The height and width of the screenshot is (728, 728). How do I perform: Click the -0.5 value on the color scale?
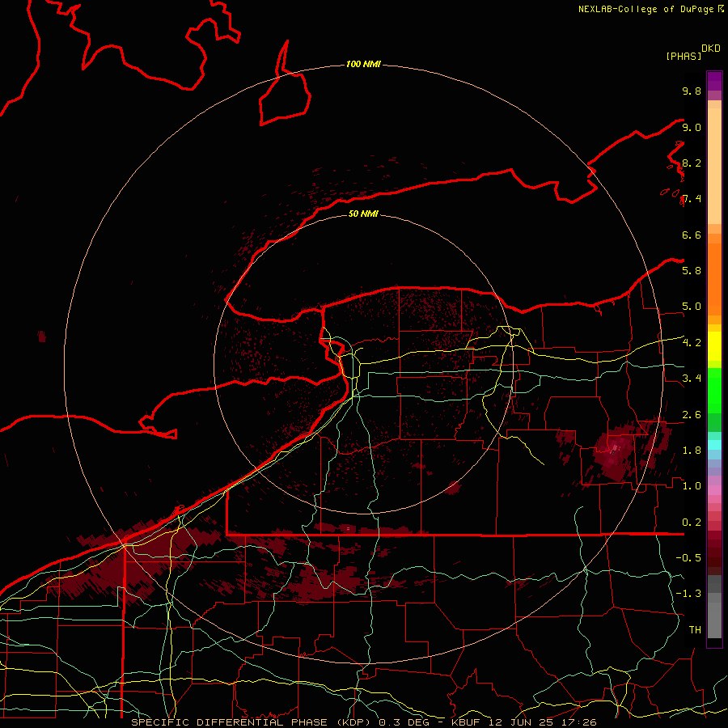click(688, 557)
